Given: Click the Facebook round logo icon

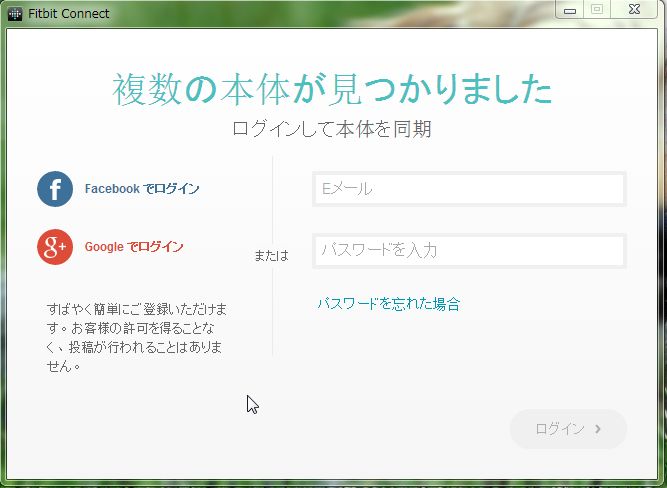Looking at the screenshot, I should 55,189.
